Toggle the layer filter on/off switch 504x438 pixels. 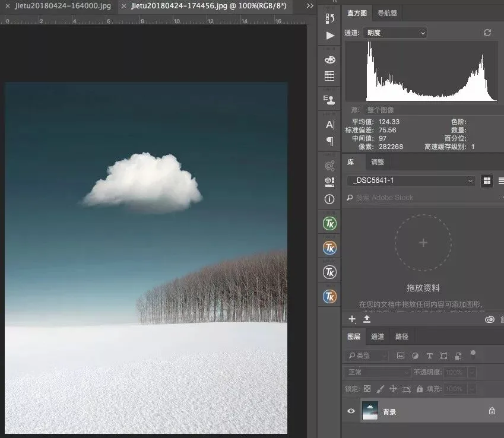[x=473, y=354]
